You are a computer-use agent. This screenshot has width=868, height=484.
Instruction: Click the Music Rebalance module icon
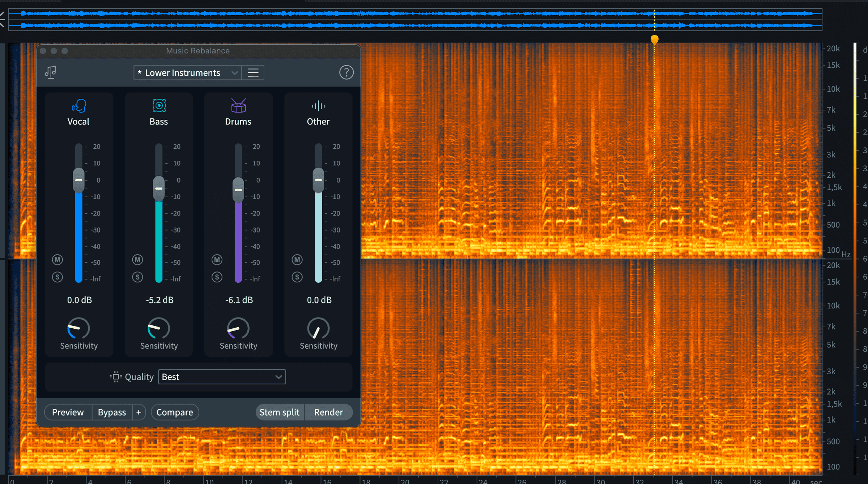pos(50,72)
